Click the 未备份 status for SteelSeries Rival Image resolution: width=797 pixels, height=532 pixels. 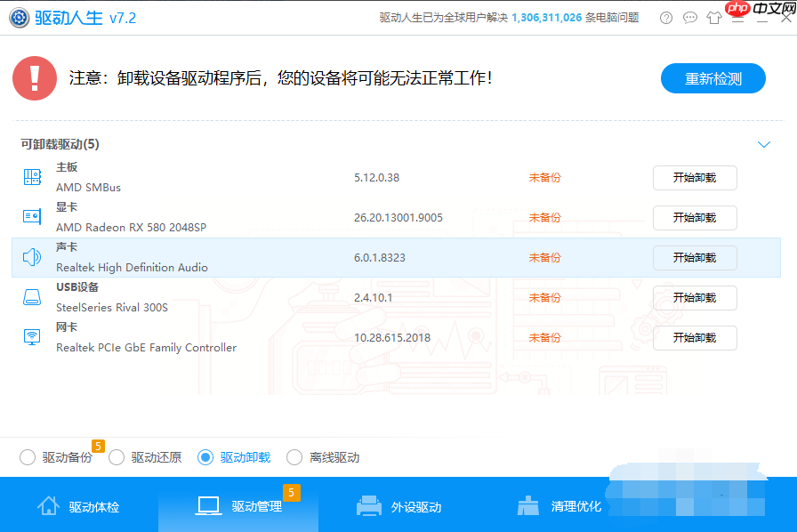[545, 297]
